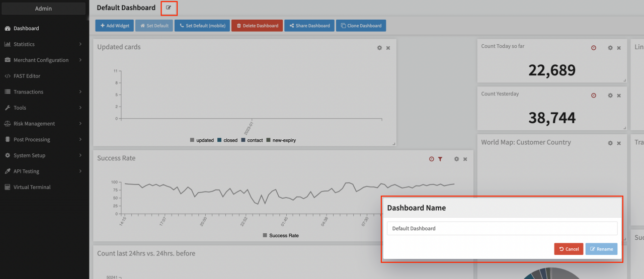Open gear settings on Count Today widget

(610, 48)
